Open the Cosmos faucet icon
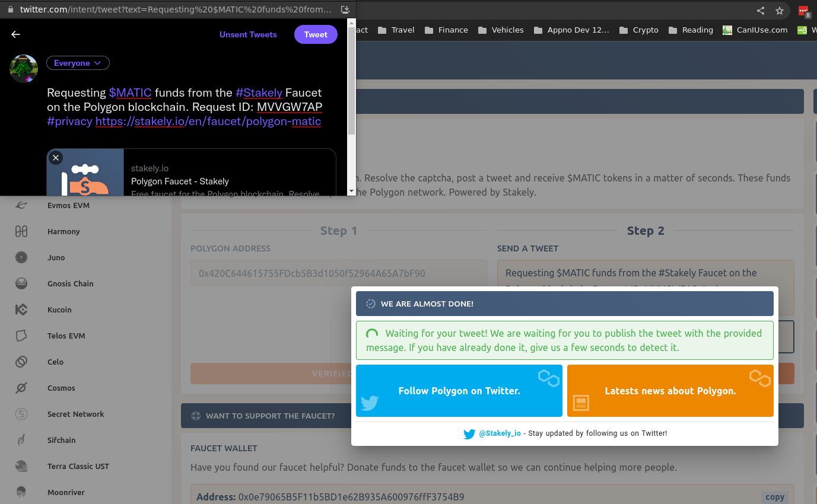 (x=21, y=388)
